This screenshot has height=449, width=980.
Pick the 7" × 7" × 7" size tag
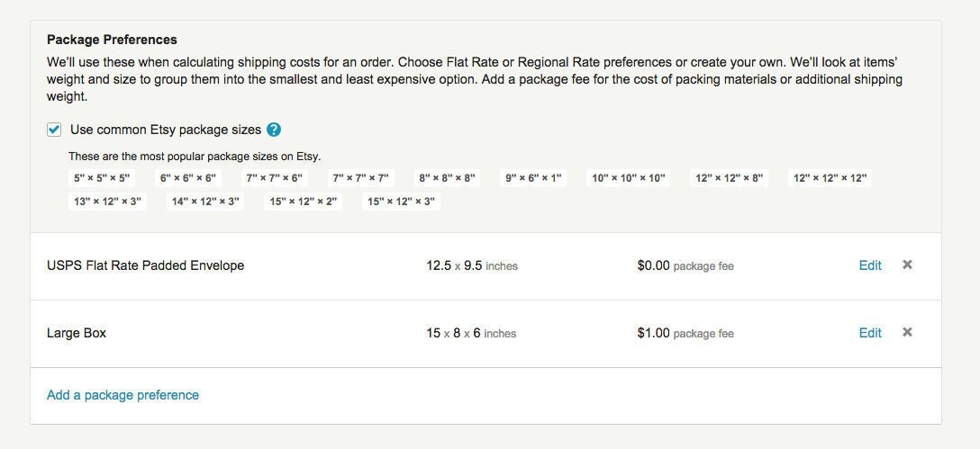tap(360, 178)
